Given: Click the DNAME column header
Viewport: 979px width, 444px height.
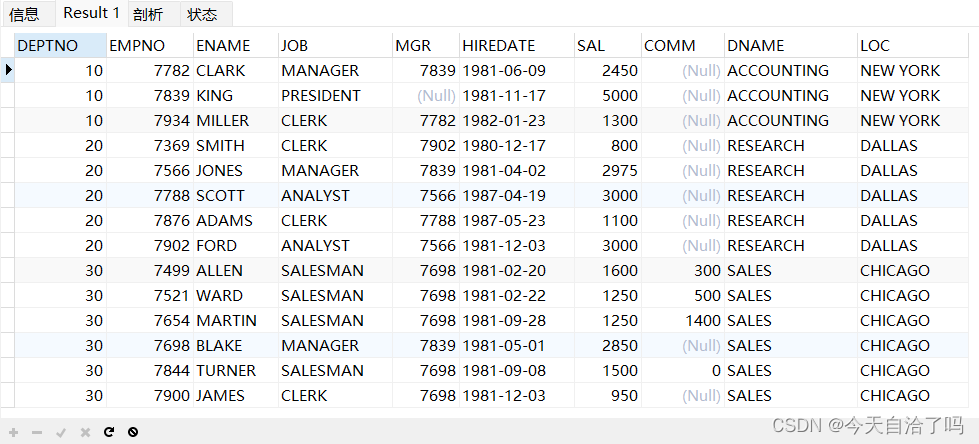Looking at the screenshot, I should pos(791,46).
